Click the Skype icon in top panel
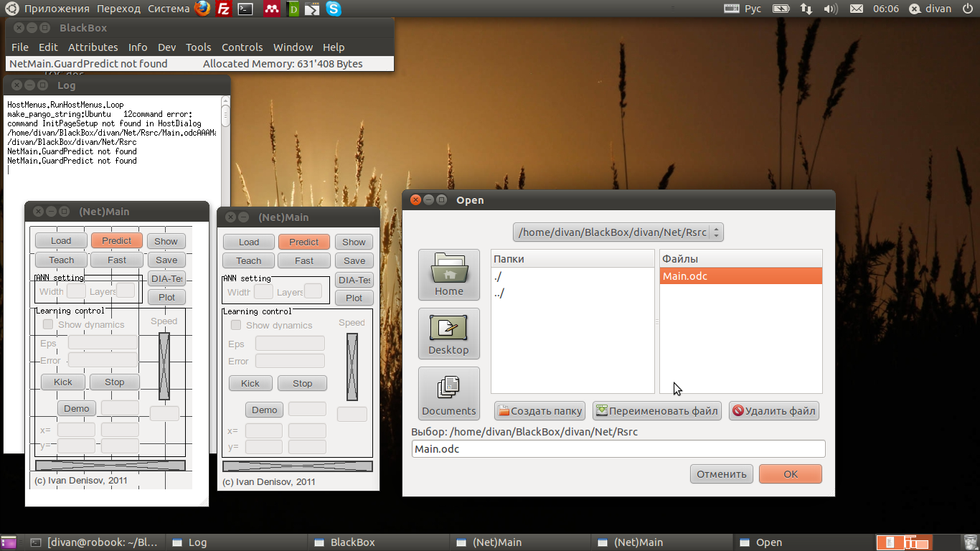The height and width of the screenshot is (551, 980). pos(333,9)
